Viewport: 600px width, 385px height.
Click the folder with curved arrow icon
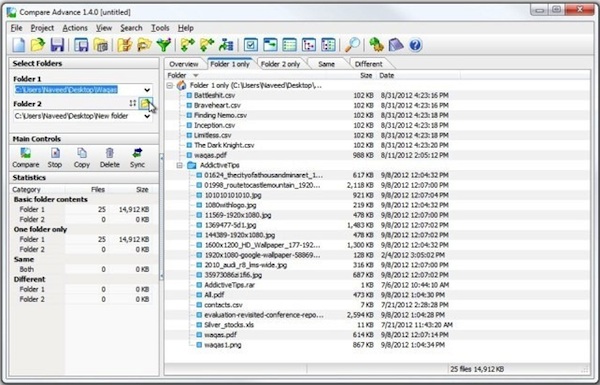click(x=144, y=45)
